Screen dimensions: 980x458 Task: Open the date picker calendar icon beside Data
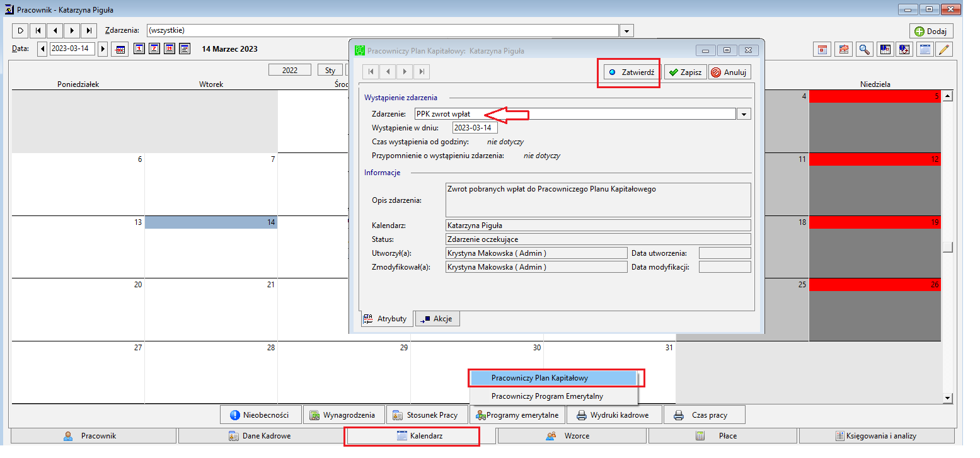click(120, 49)
